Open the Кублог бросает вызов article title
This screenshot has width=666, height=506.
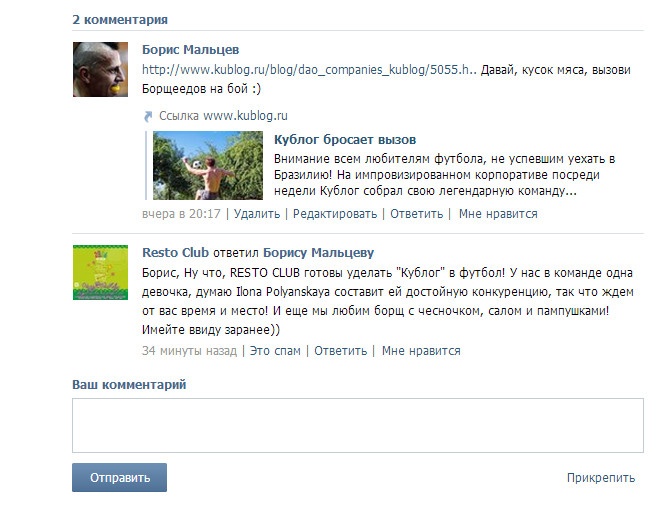[345, 139]
